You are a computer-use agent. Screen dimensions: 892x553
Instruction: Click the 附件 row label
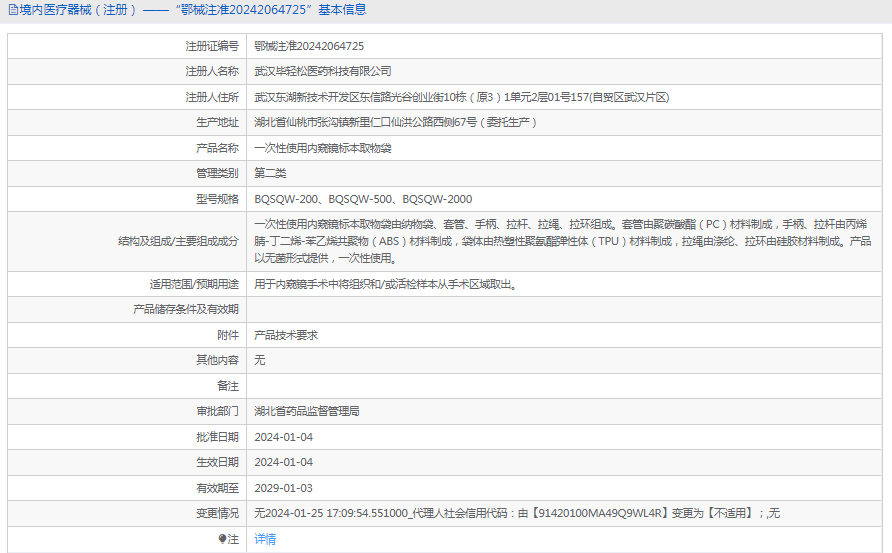(x=228, y=335)
